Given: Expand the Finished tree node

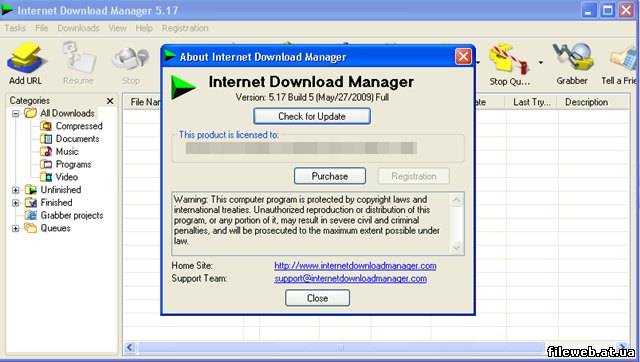Looking at the screenshot, I should click(16, 202).
